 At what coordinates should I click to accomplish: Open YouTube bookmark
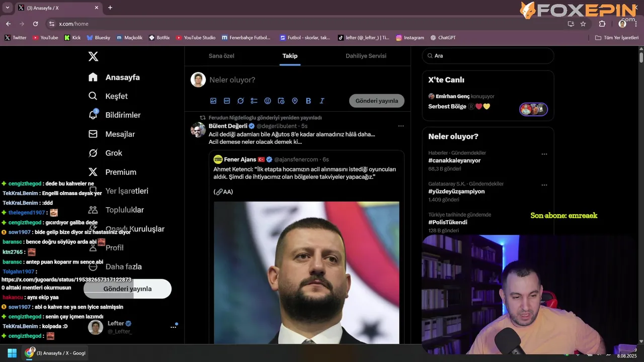click(x=45, y=38)
